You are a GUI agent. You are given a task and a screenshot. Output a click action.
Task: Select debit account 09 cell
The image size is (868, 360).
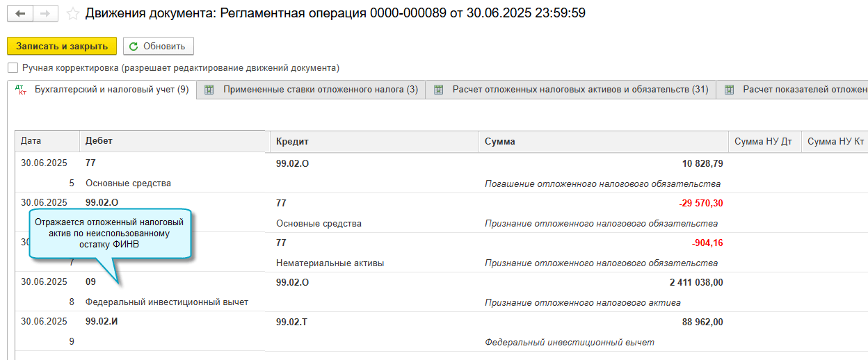point(90,282)
